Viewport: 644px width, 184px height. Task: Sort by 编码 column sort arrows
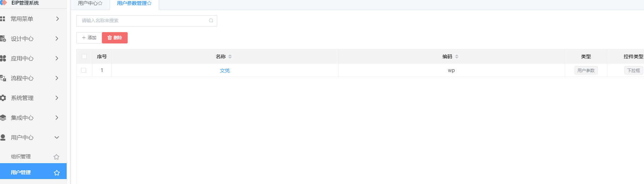[x=457, y=57]
